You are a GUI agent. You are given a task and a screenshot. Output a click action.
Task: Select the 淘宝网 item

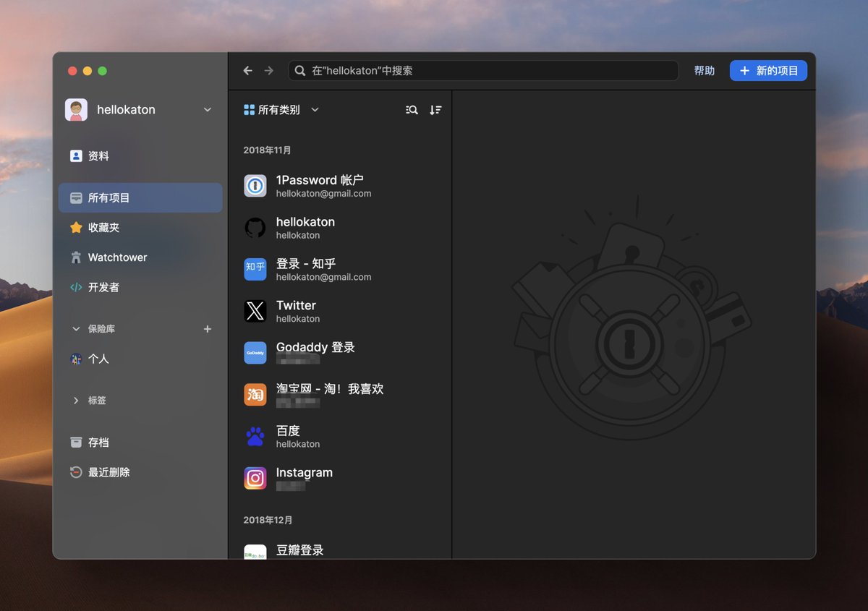340,395
